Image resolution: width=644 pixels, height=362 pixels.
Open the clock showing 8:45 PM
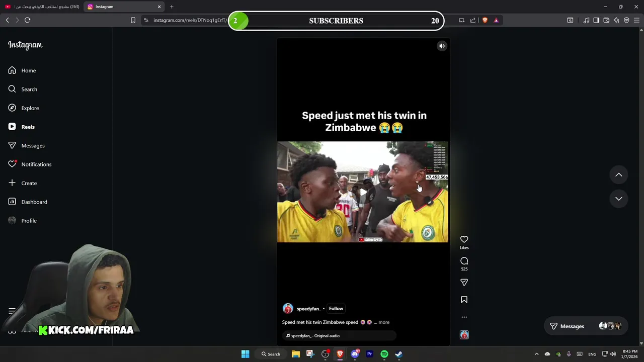[x=630, y=354]
